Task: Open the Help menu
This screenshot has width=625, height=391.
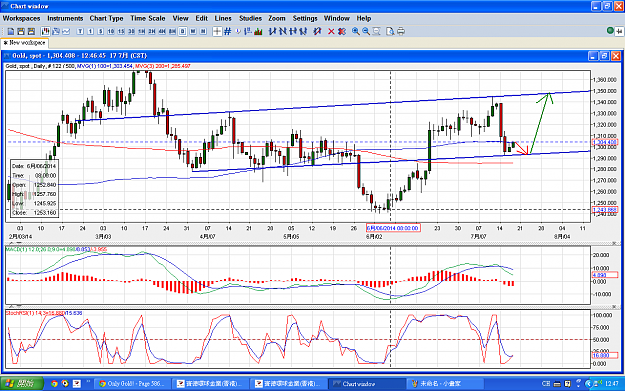Action: coord(364,18)
